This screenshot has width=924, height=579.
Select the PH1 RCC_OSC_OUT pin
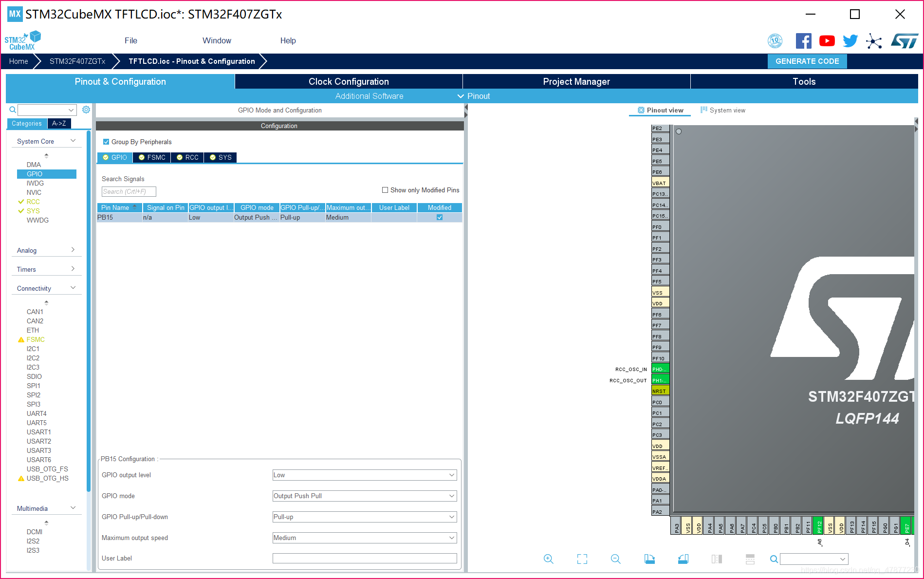click(x=660, y=380)
